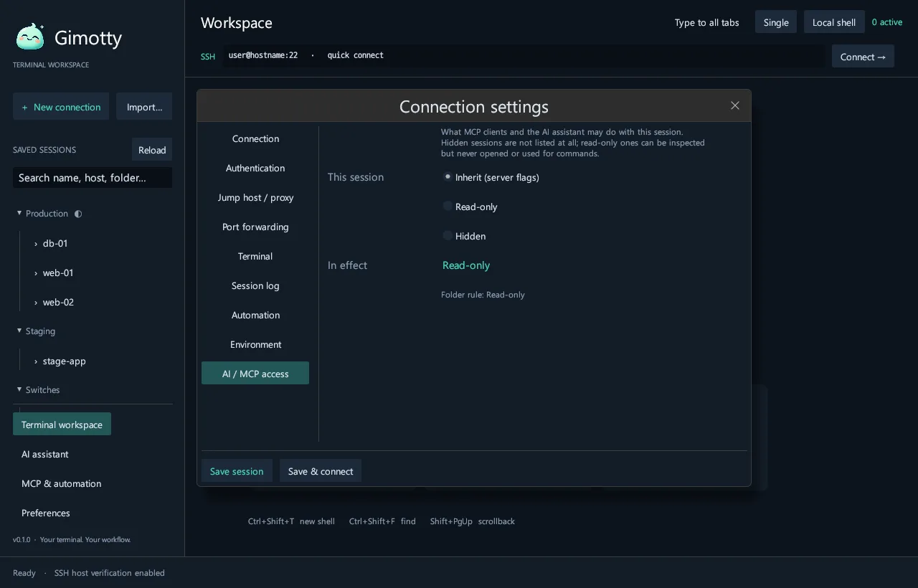This screenshot has height=588, width=918.
Task: Click the In effect Read-only value
Action: pyautogui.click(x=466, y=265)
